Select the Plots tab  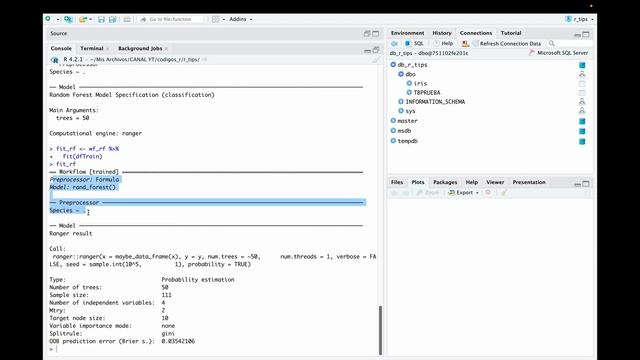coord(418,182)
